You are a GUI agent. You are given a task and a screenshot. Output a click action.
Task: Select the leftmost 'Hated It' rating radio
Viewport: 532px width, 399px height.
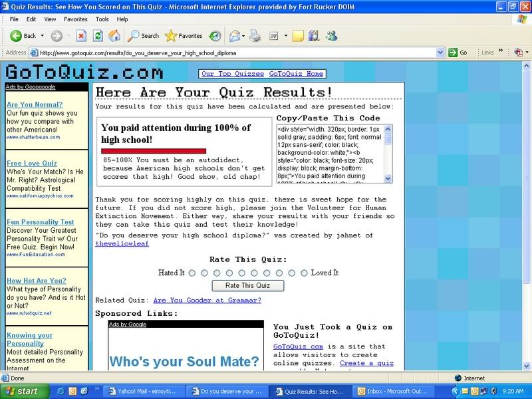coord(192,273)
